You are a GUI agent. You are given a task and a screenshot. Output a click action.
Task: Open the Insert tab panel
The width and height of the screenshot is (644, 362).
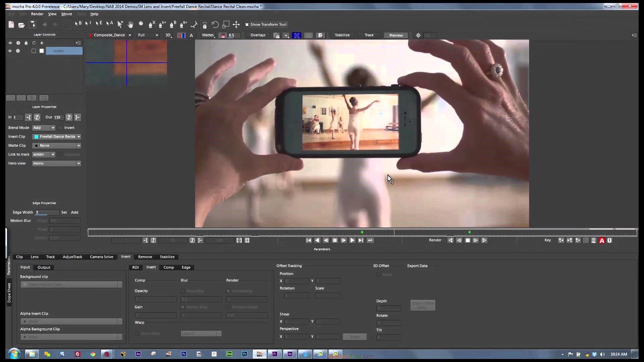click(126, 256)
